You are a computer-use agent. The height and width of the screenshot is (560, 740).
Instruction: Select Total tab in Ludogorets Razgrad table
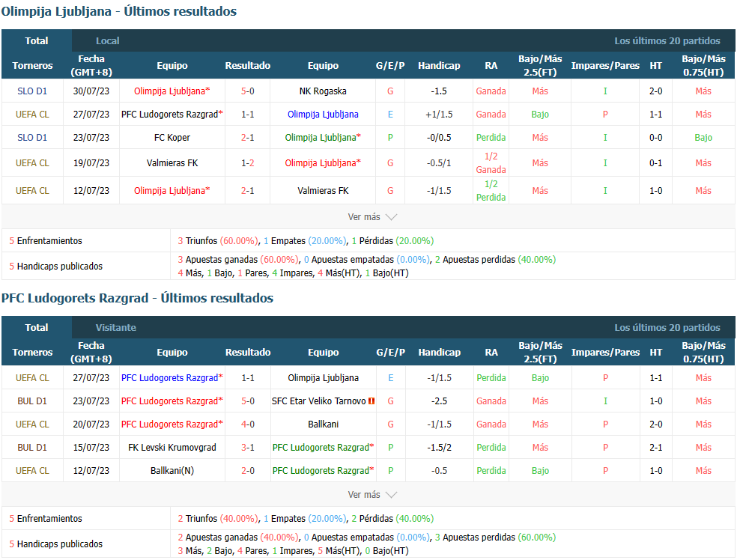[37, 327]
